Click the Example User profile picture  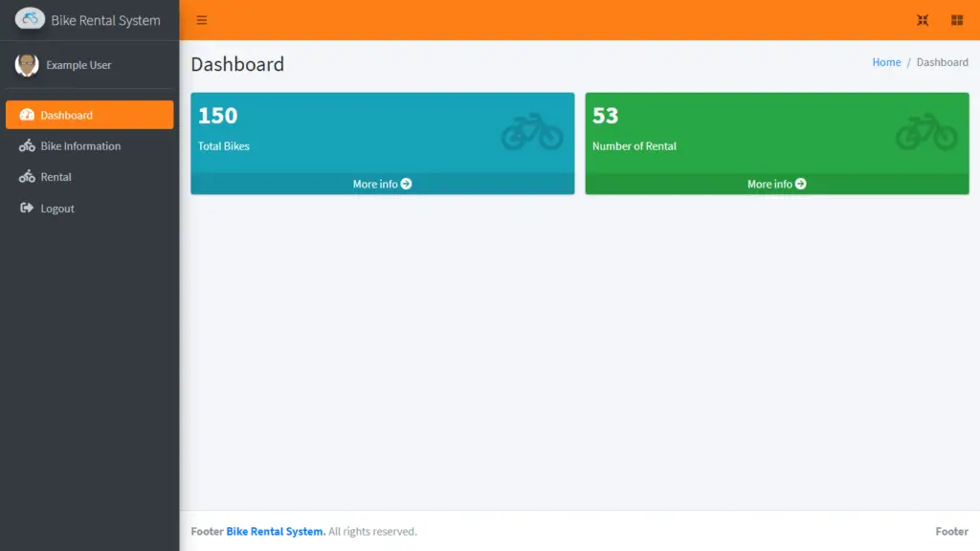tap(26, 65)
